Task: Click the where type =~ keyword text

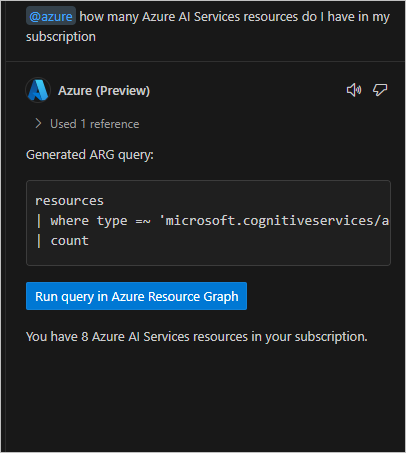Action: 100,221
